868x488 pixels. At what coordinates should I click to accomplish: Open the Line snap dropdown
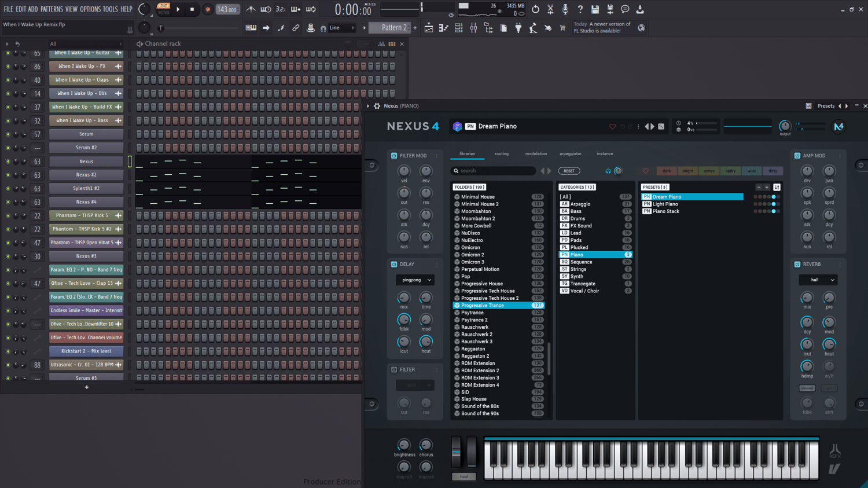coord(341,28)
